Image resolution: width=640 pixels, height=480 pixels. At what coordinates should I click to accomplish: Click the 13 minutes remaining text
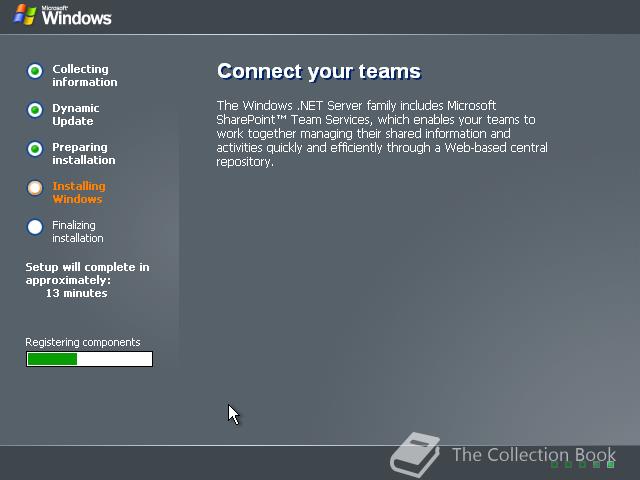[76, 293]
